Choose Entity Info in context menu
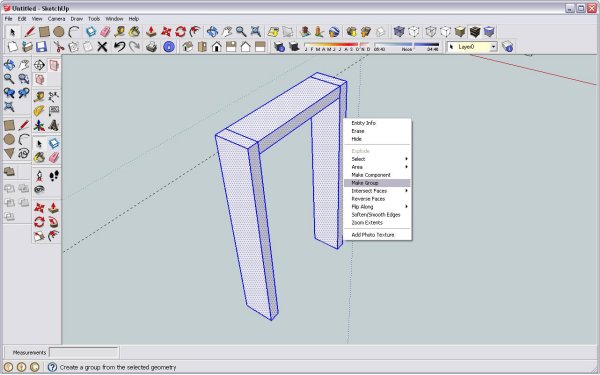 [377, 123]
